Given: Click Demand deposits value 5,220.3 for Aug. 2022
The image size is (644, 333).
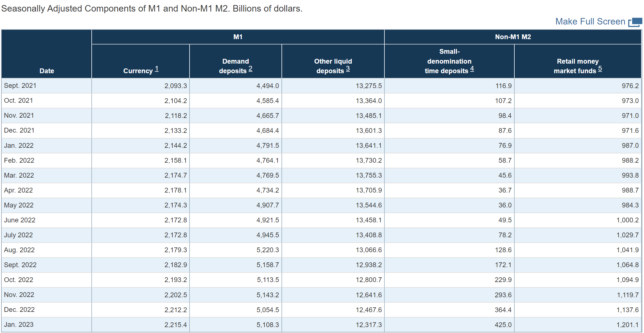Looking at the screenshot, I should pos(267,250).
